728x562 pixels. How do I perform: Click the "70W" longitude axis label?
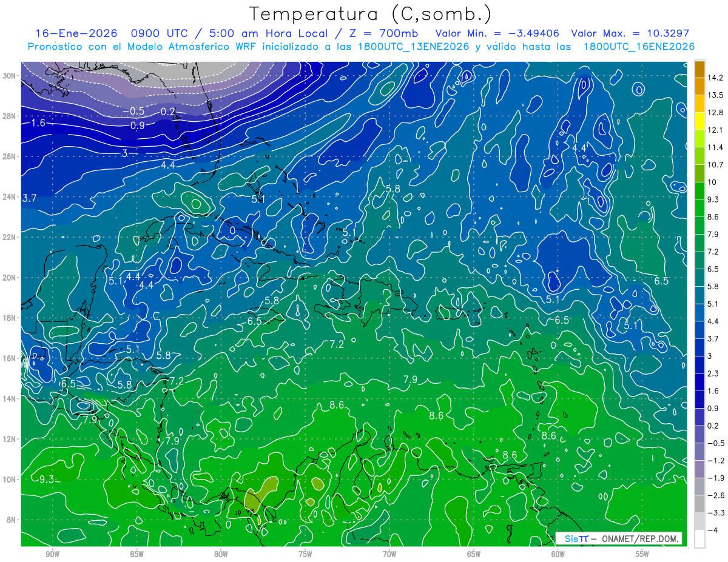point(389,554)
